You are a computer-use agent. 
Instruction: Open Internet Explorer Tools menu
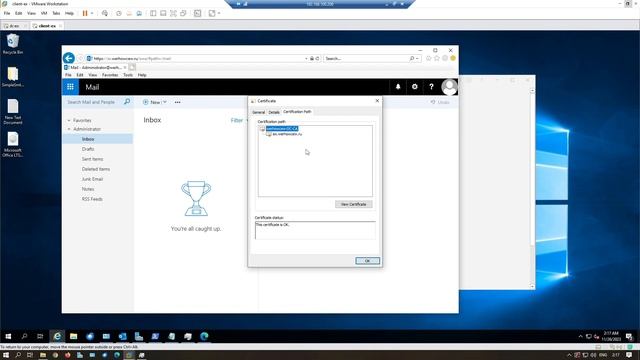pyautogui.click(x=128, y=75)
